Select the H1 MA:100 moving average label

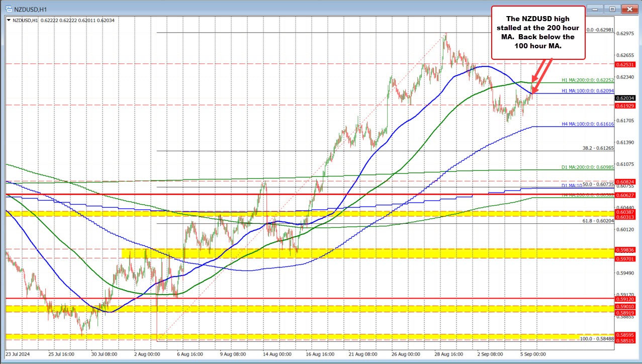tap(586, 92)
